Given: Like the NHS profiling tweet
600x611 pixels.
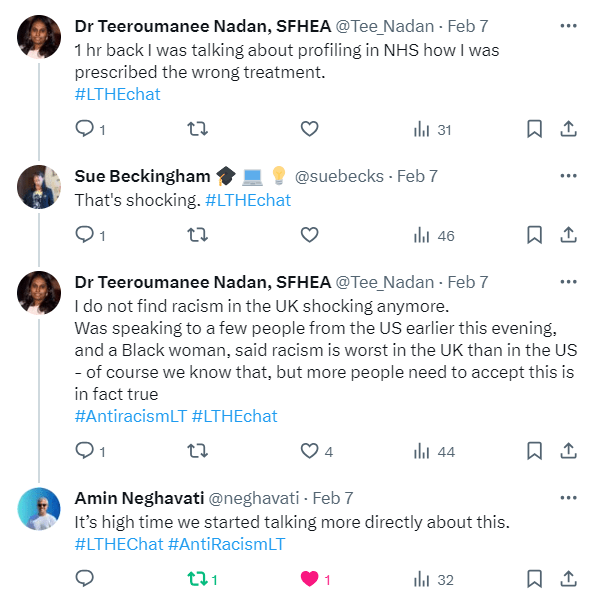Looking at the screenshot, I should click(310, 129).
